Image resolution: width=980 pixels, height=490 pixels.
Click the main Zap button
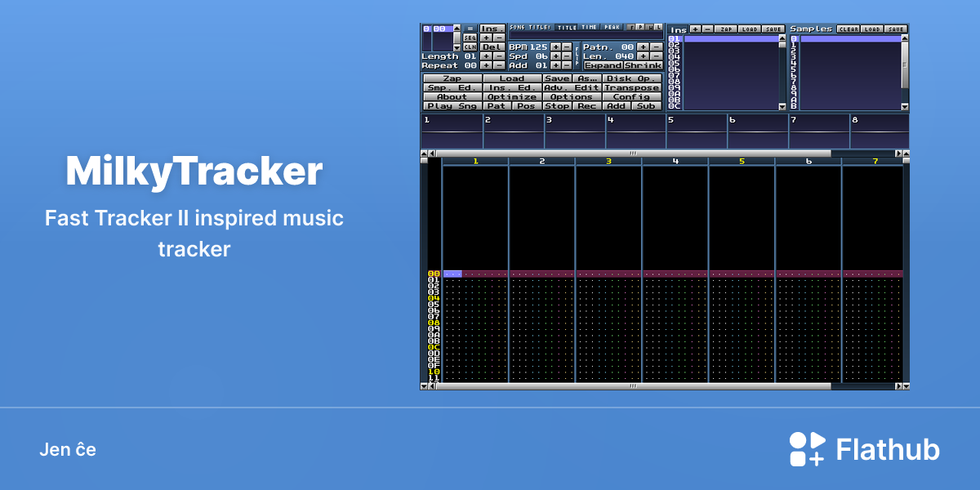pos(452,78)
